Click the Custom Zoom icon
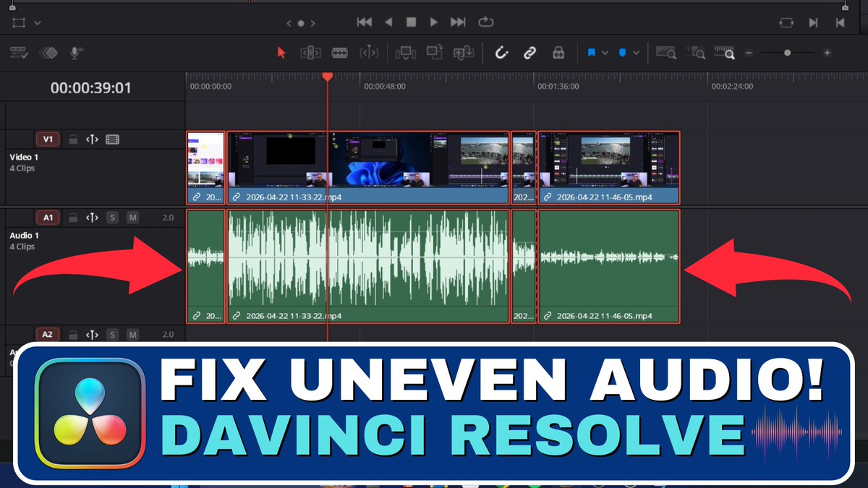This screenshot has width=868, height=488. click(x=724, y=53)
